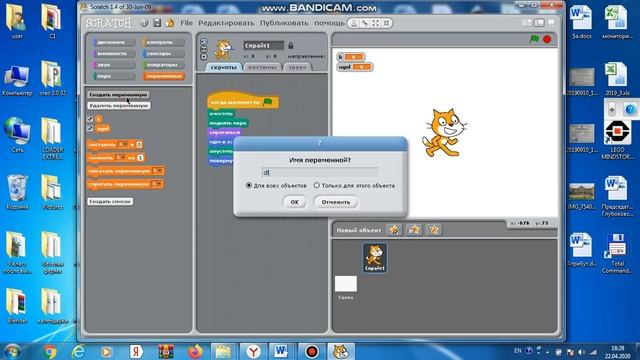Open the File menu
640x360 pixels.
click(x=186, y=23)
